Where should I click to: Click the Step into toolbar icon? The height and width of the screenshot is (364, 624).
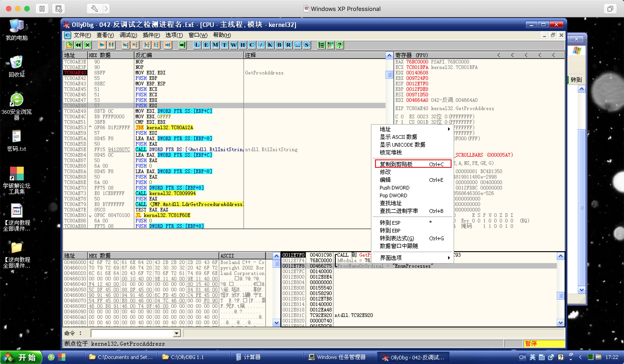[126, 45]
